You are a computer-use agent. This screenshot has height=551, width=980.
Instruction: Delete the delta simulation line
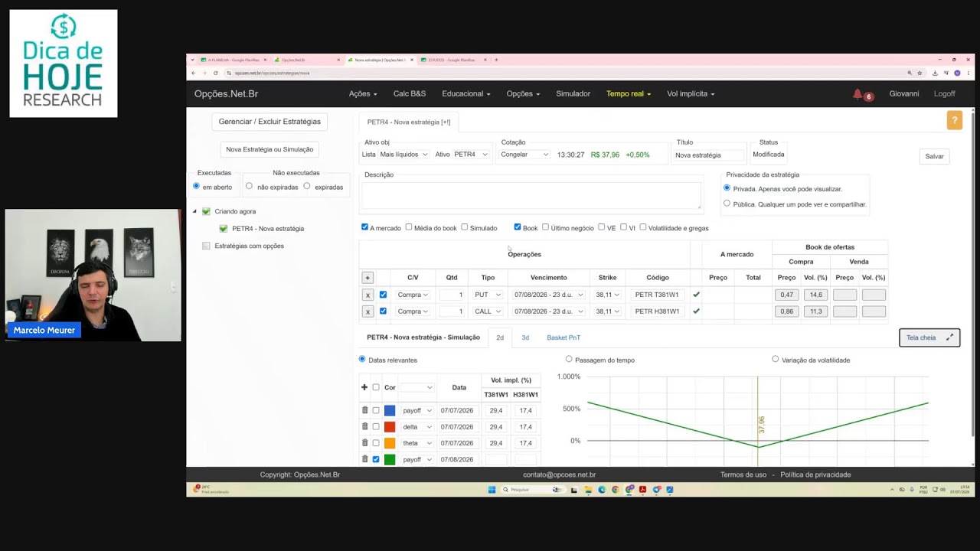[x=365, y=426]
